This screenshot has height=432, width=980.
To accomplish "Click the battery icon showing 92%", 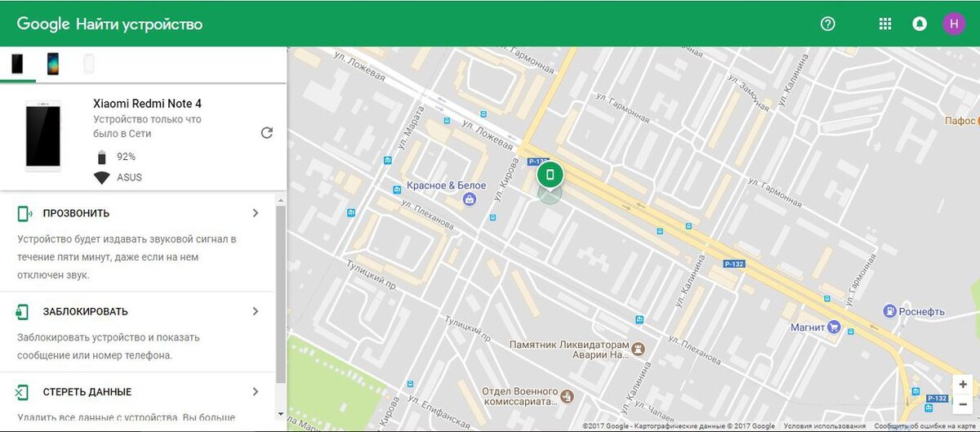I will point(101,157).
